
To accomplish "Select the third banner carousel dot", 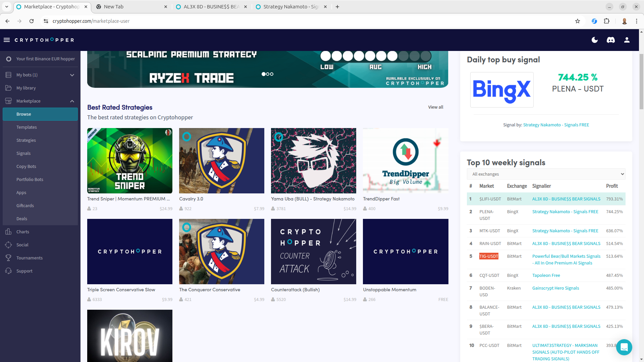I will click(272, 74).
